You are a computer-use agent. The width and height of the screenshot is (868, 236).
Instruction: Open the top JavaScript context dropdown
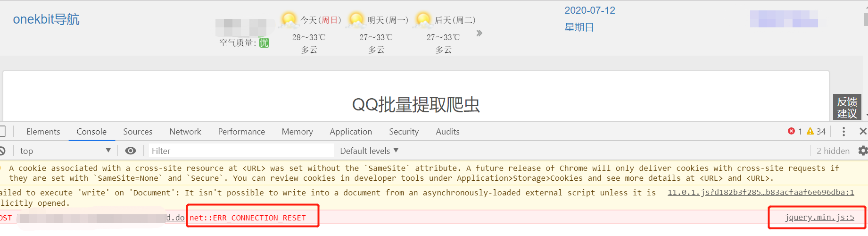coord(65,151)
